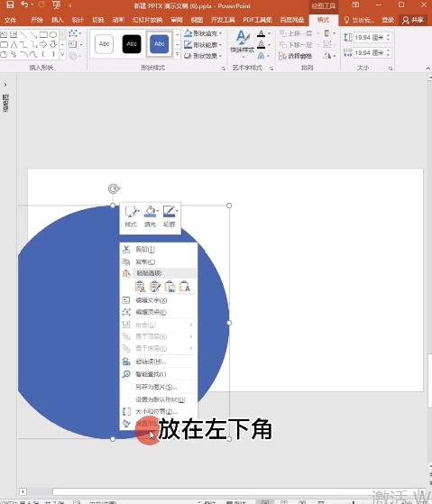The height and width of the screenshot is (504, 432).
Task: Switch to the PDF工具集 tab
Action: coord(257,20)
